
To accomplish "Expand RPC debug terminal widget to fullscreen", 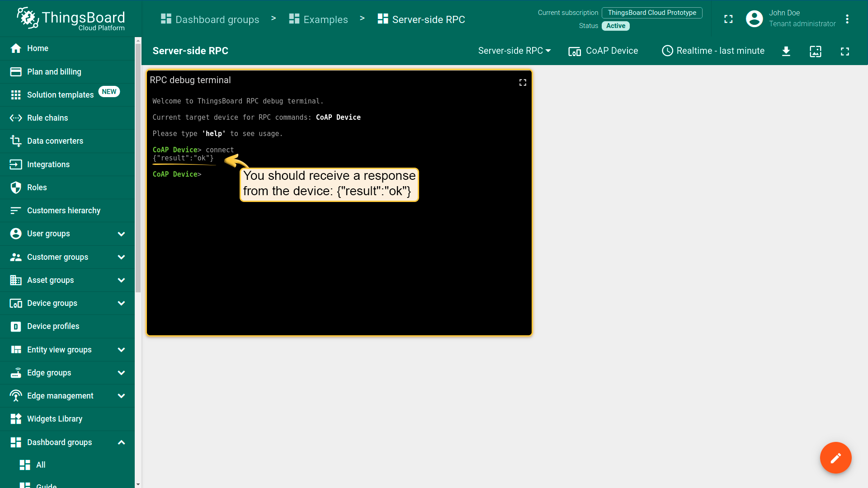I will click(x=523, y=82).
